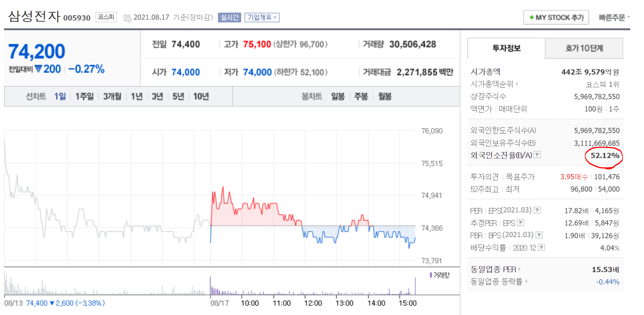Click the 고가 value 75,100

[x=257, y=44]
